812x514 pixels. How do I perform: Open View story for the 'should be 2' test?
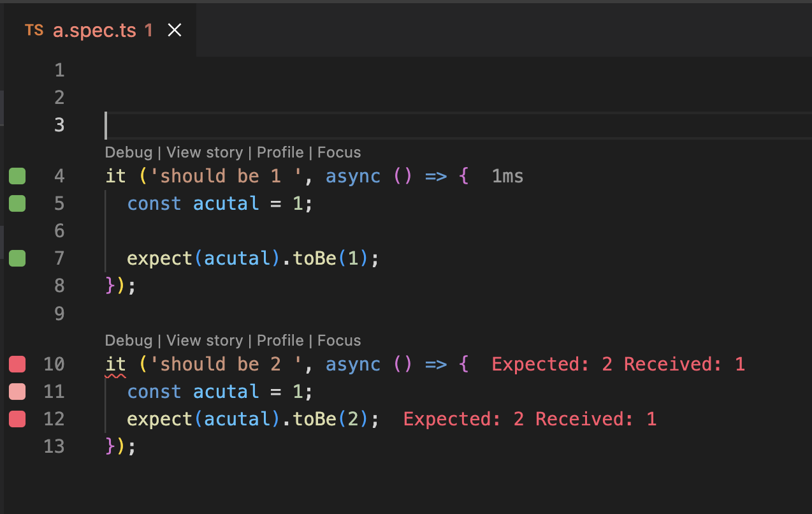[x=205, y=340]
